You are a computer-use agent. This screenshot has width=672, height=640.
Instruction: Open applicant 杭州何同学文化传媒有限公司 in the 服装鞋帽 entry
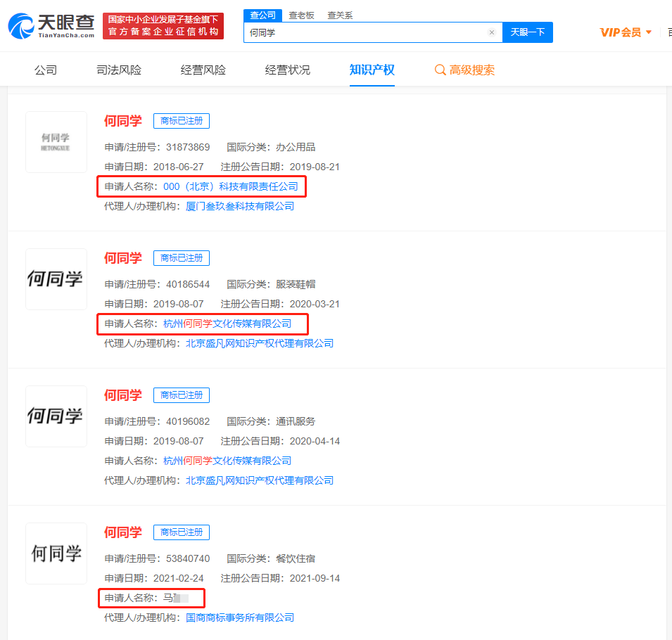point(227,324)
